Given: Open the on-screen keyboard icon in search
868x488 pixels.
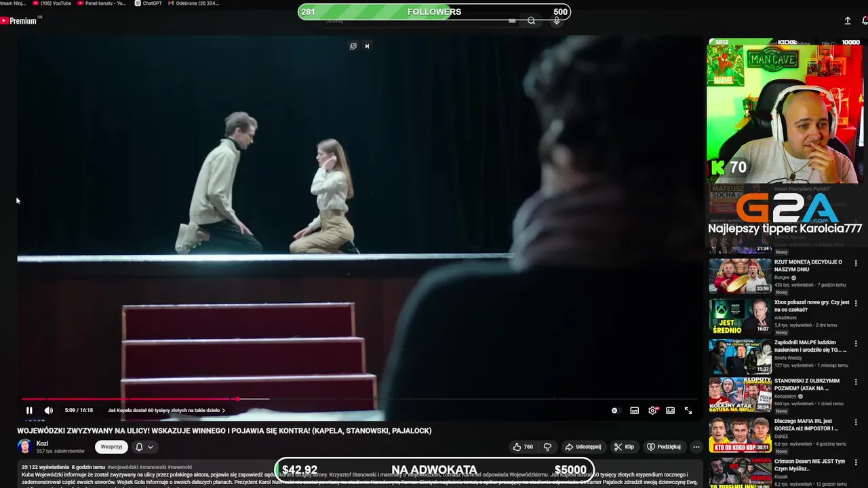Looking at the screenshot, I should [512, 21].
